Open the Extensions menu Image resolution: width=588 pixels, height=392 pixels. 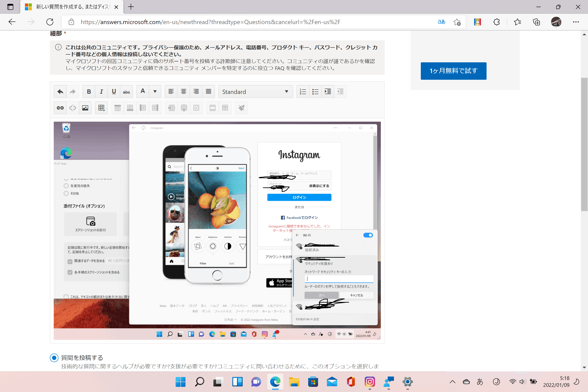coord(497,22)
